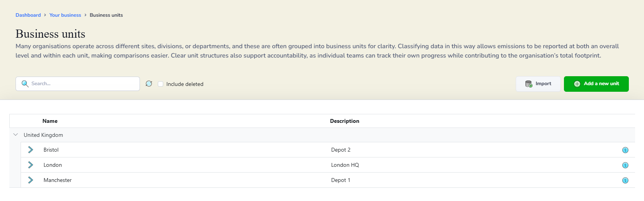Open info icon for London row
The width and height of the screenshot is (644, 201).
click(625, 165)
